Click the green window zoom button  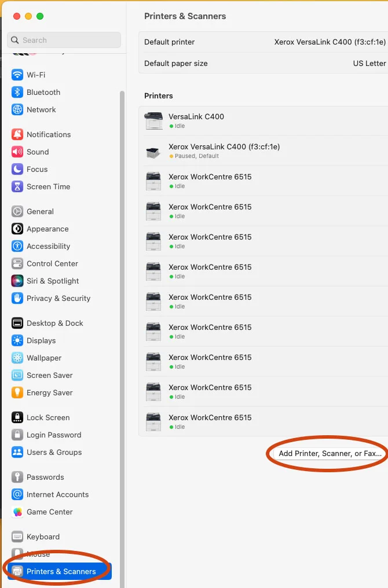point(40,16)
